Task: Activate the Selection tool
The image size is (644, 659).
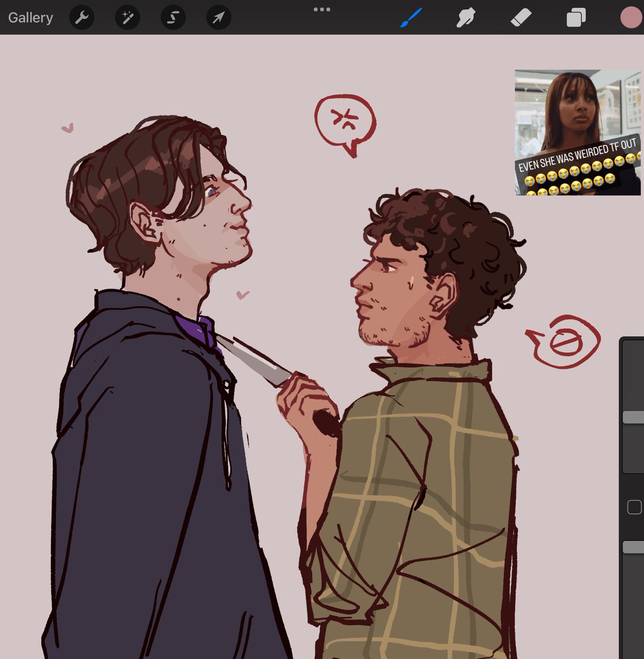Action: tap(173, 18)
